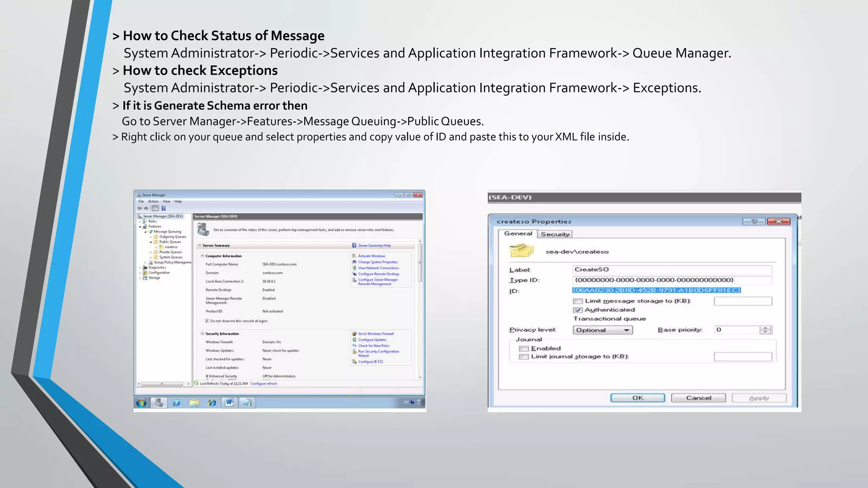This screenshot has width=868, height=488.
Task: Click the blue Help icon in Server Manager toolbar
Action: coord(164,208)
